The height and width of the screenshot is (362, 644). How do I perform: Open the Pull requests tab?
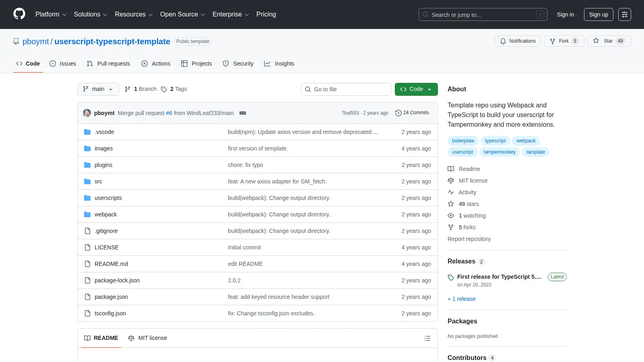coord(108,64)
